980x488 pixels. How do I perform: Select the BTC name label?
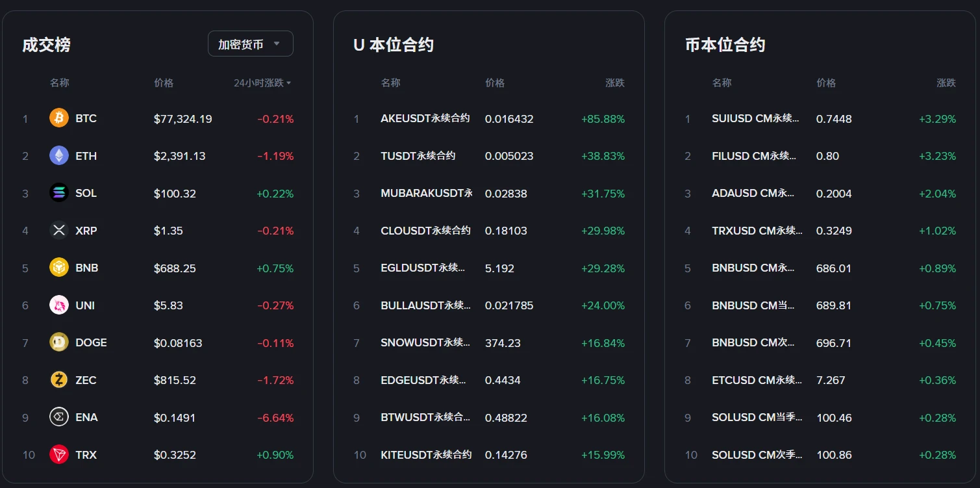(x=86, y=119)
